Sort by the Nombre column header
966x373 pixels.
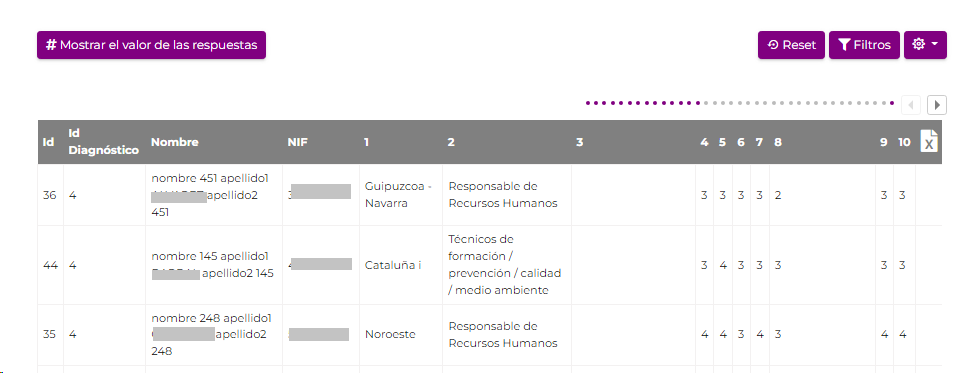174,142
